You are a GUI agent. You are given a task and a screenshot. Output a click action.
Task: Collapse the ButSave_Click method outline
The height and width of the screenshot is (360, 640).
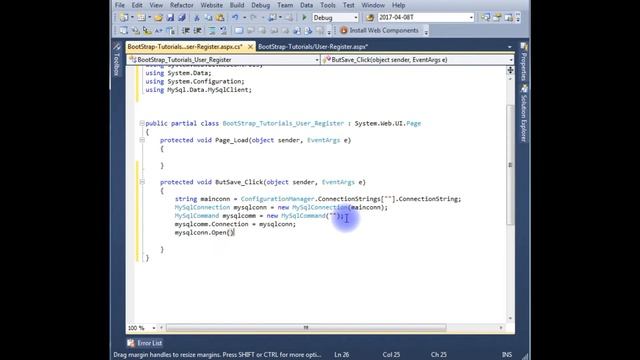pyautogui.click(x=142, y=182)
